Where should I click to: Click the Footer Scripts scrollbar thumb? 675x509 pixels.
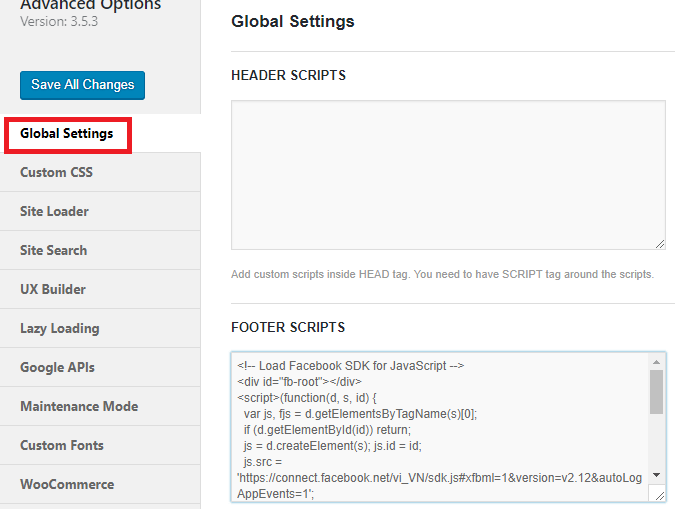656,392
